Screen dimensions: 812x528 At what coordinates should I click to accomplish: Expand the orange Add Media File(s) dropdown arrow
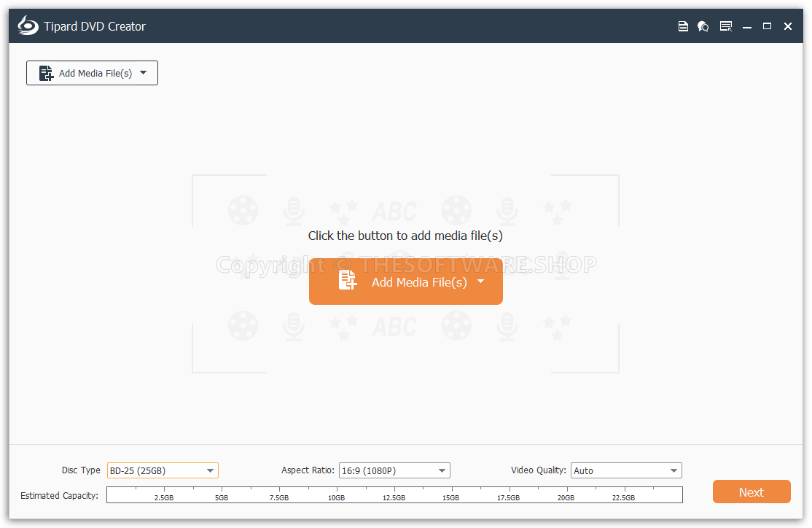(480, 282)
